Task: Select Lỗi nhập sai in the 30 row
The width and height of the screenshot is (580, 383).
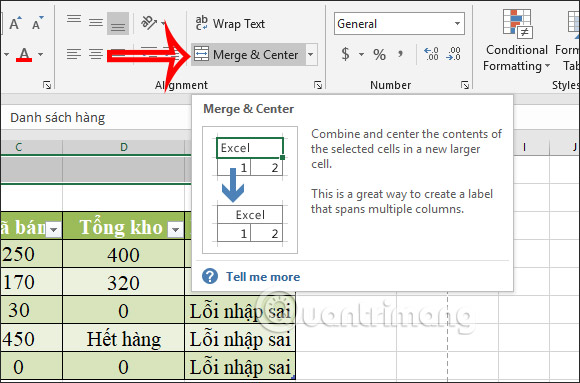Action: tap(240, 311)
